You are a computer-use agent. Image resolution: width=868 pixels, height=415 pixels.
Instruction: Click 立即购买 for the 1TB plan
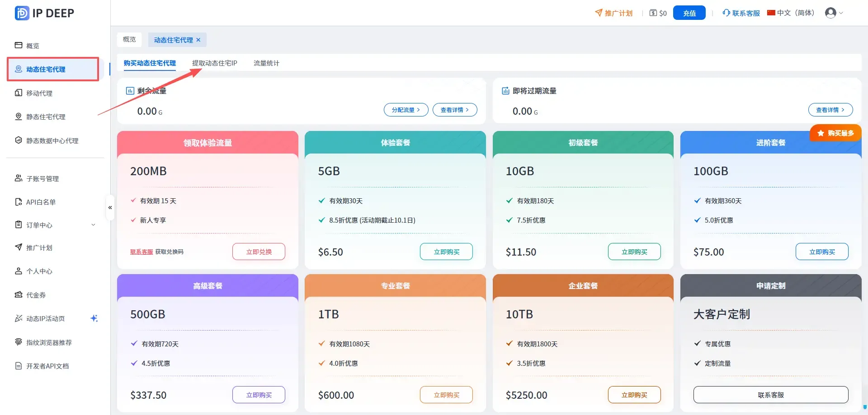tap(446, 395)
